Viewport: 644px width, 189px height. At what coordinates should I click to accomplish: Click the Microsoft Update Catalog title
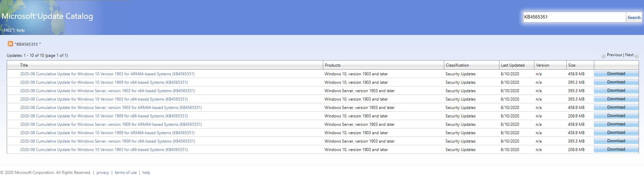click(x=47, y=16)
